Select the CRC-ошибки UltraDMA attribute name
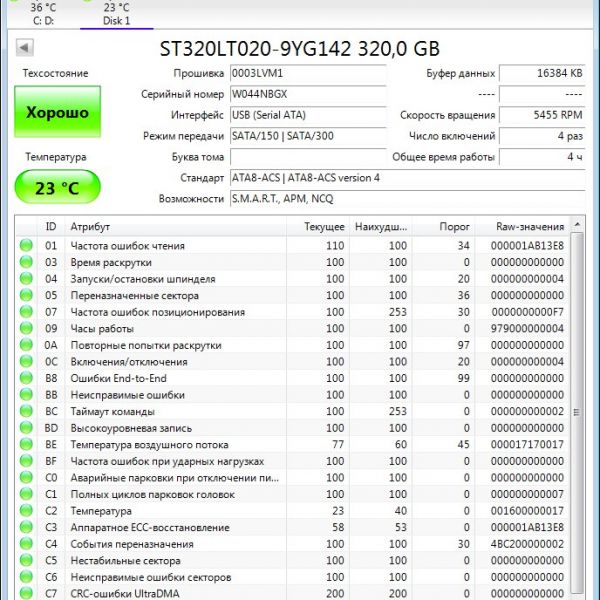This screenshot has height=600, width=600. coord(125,594)
